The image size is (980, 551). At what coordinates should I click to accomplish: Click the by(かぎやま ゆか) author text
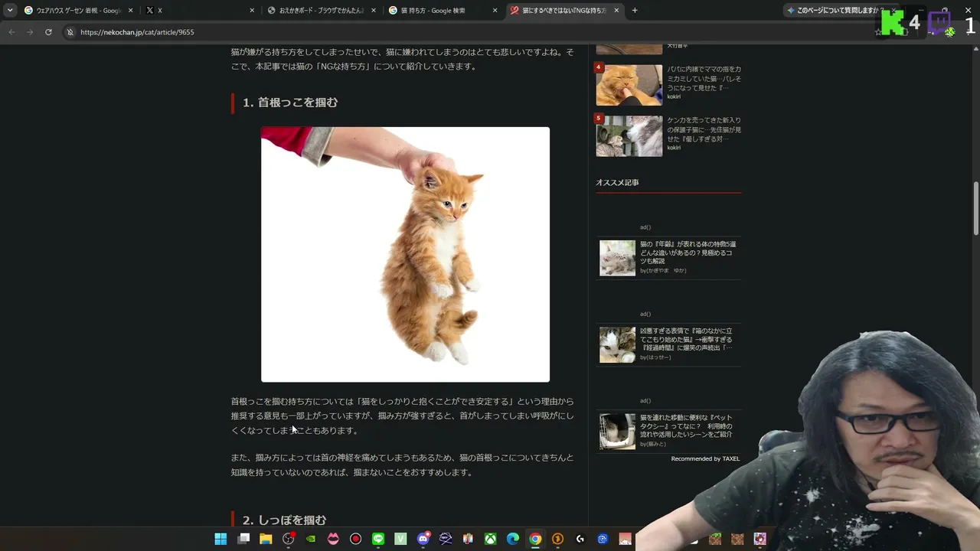pyautogui.click(x=663, y=271)
